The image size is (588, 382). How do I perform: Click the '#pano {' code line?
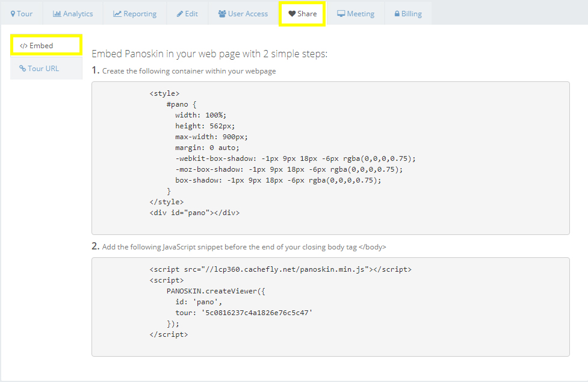point(182,104)
